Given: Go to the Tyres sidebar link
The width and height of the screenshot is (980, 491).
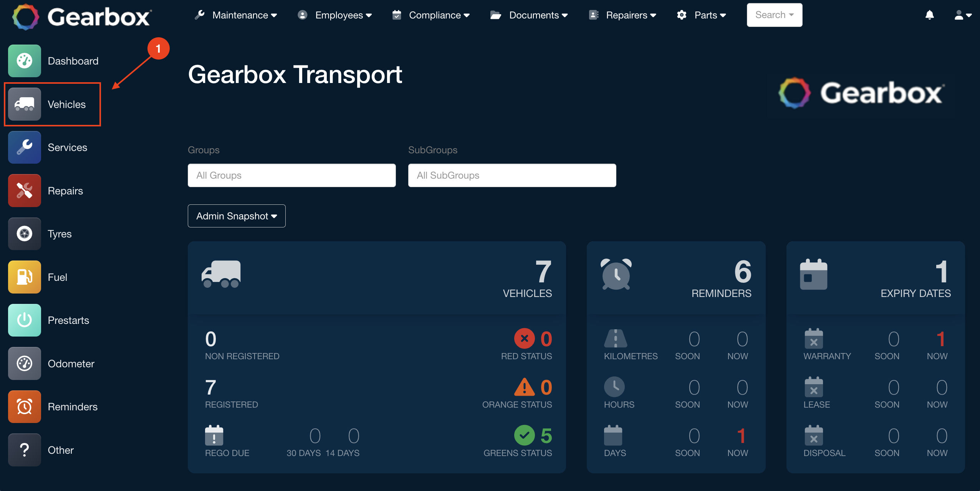Looking at the screenshot, I should tap(60, 234).
